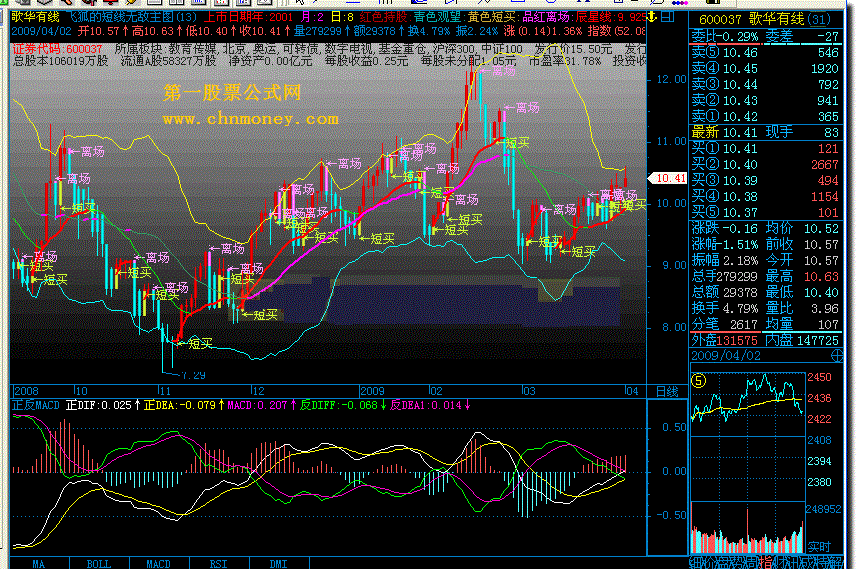Select the 卖① 10.42 ask row

(x=765, y=116)
